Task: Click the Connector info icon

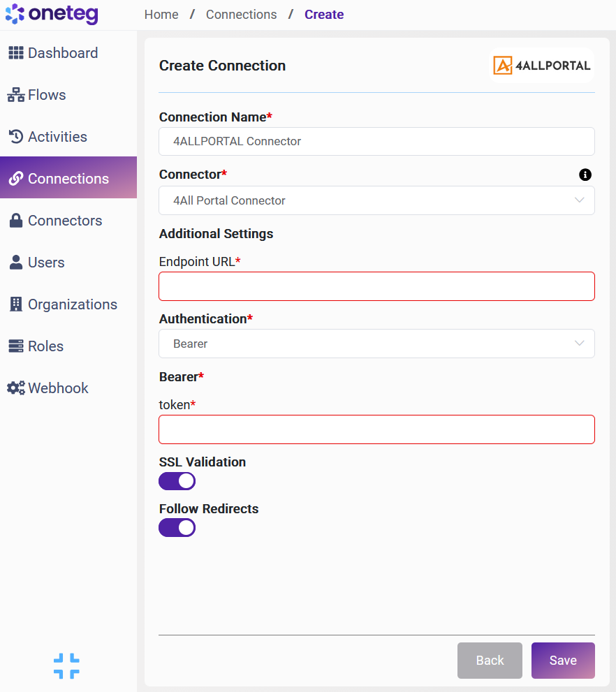Action: click(585, 175)
